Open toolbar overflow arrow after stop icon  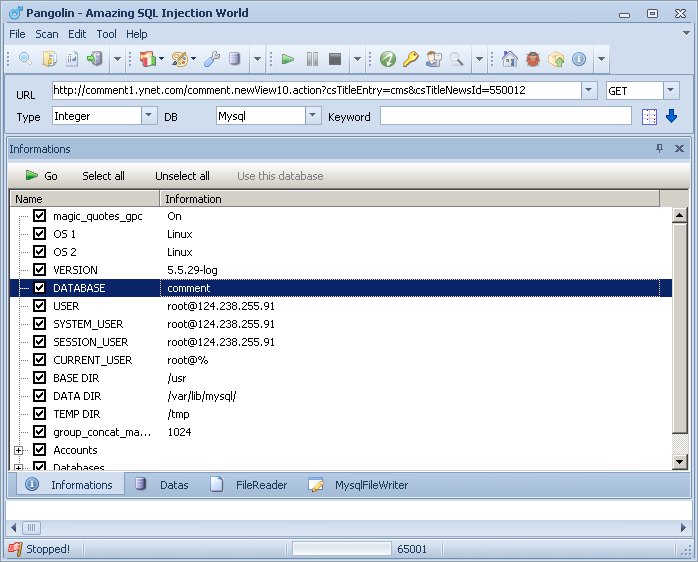tap(357, 59)
